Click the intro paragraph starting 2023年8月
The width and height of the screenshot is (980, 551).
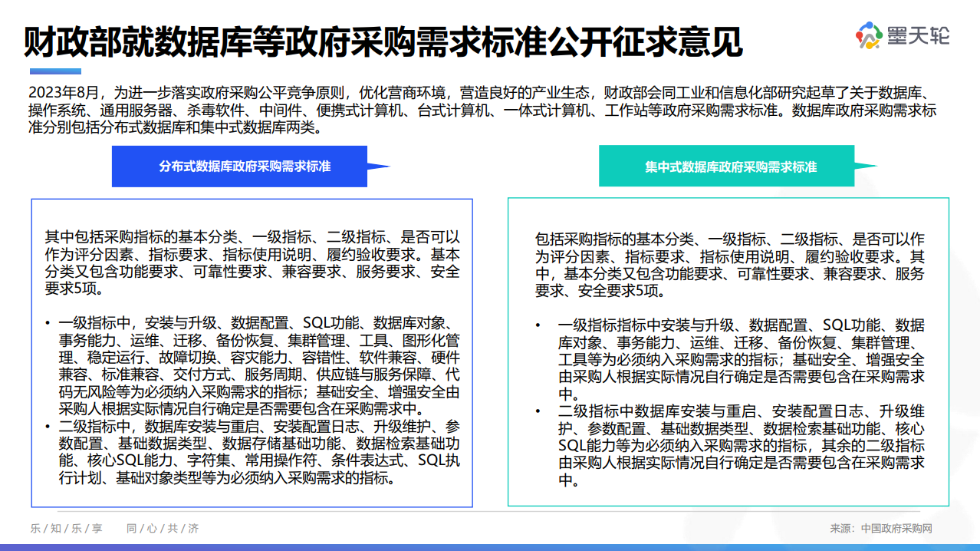coord(482,110)
